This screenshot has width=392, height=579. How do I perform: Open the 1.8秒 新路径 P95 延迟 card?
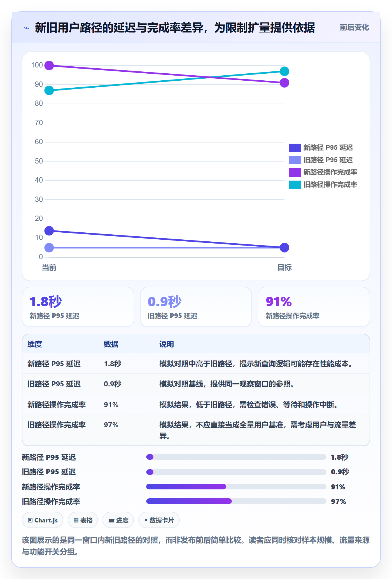78,307
